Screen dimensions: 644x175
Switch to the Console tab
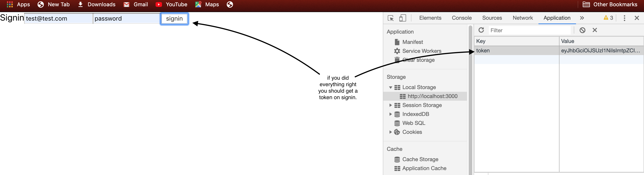coord(462,18)
